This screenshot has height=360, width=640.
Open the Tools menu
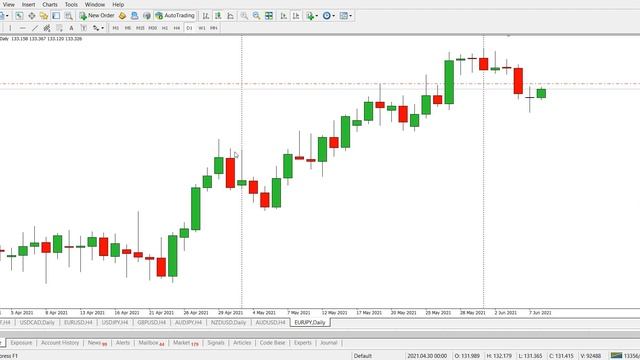click(71, 4)
